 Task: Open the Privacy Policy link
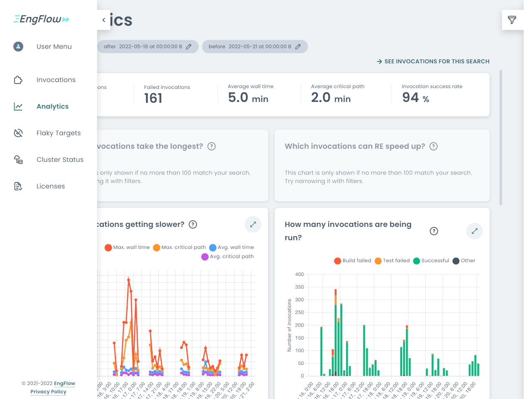point(48,392)
